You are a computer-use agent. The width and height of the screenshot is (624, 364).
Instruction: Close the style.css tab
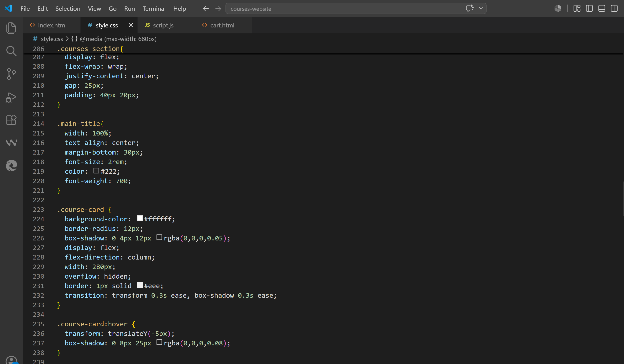click(x=131, y=25)
